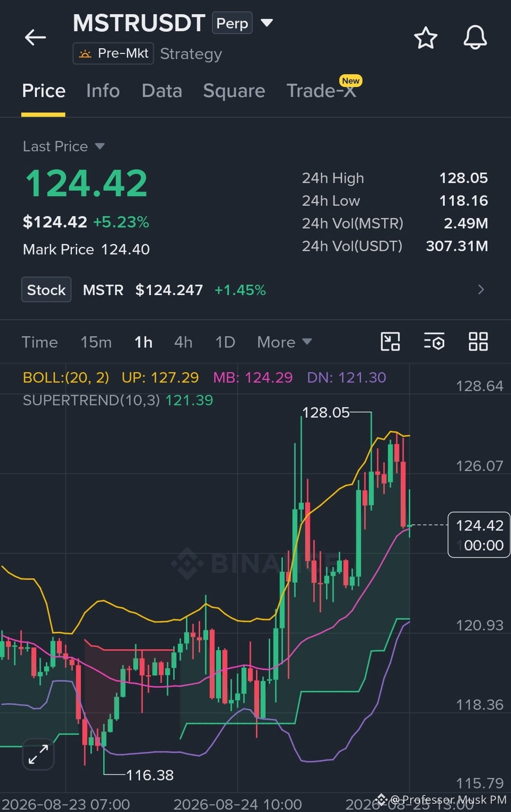Select the 1h interval
The image size is (511, 812).
pos(143,342)
